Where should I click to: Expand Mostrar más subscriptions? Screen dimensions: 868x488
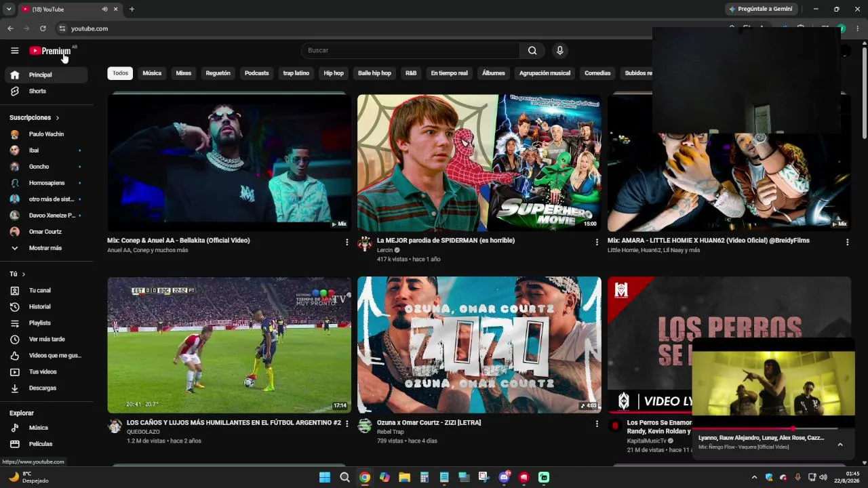coord(46,248)
